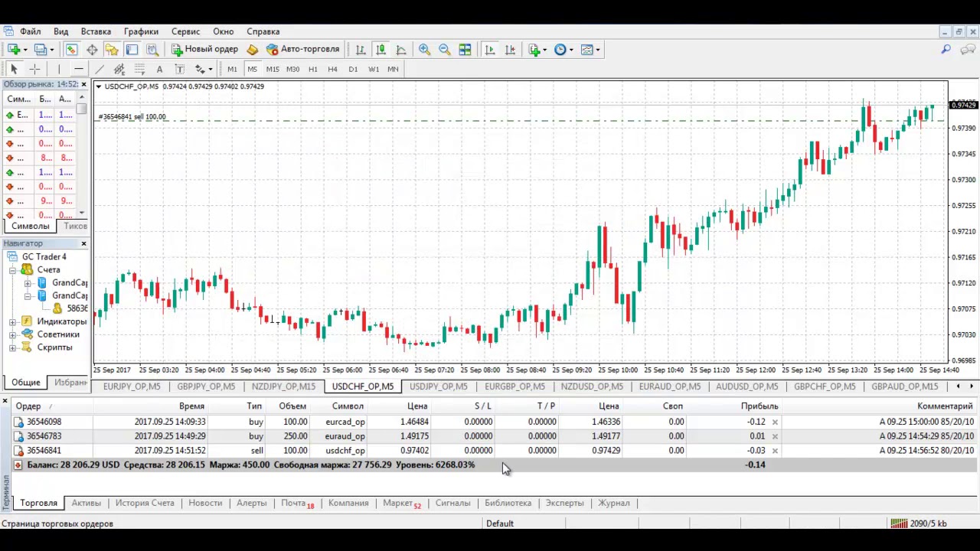This screenshot has height=551, width=980.
Task: Zoom in on the chart
Action: pyautogui.click(x=424, y=49)
